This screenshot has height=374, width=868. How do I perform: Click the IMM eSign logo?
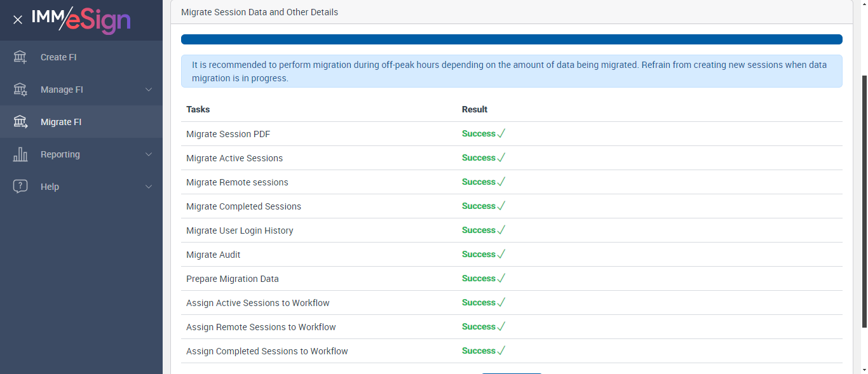pyautogui.click(x=81, y=19)
